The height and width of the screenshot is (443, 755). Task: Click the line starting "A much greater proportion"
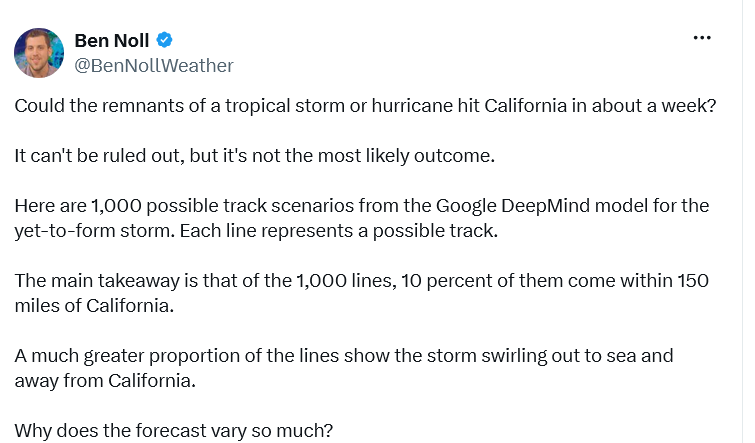pyautogui.click(x=344, y=355)
